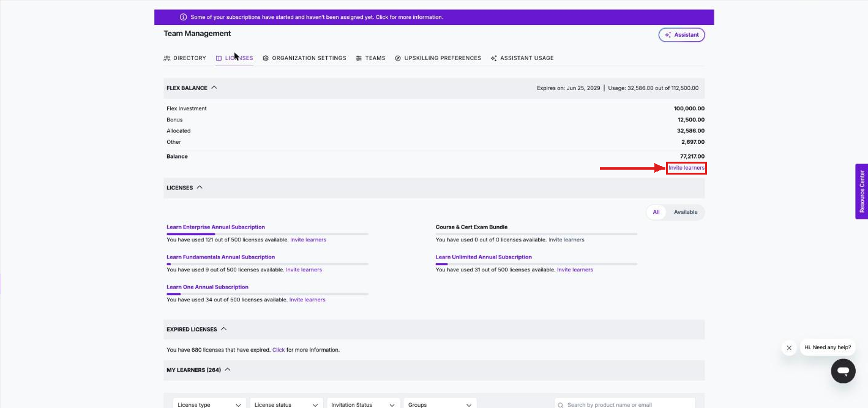This screenshot has width=868, height=408.
Task: Open the Assistant button
Action: pyautogui.click(x=681, y=35)
